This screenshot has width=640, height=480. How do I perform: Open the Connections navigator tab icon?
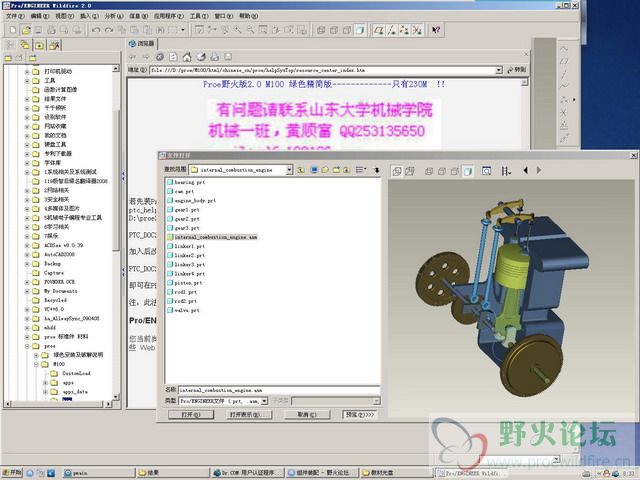click(x=54, y=45)
